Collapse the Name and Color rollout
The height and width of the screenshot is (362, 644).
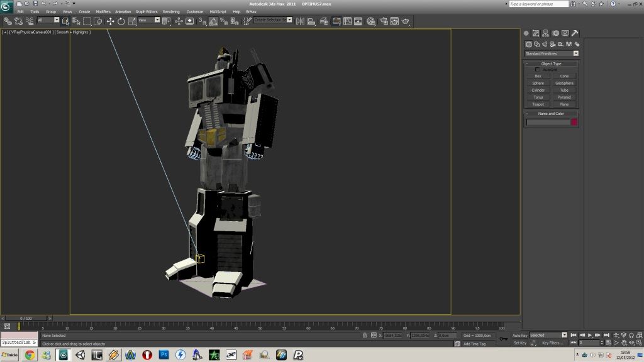coord(551,114)
